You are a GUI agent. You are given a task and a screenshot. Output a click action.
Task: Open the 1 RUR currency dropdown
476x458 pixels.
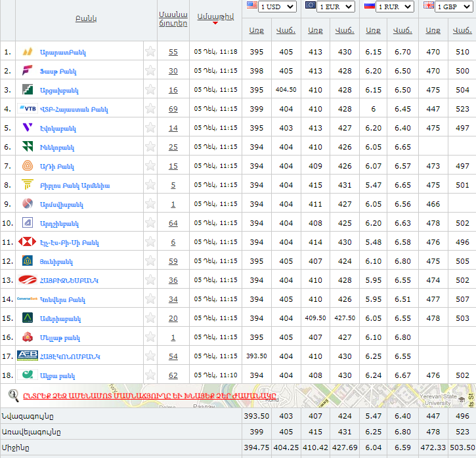(395, 7)
